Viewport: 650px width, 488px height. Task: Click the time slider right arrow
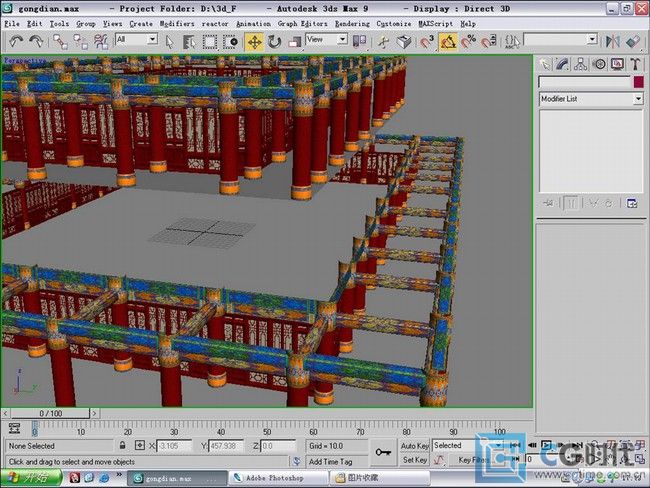(x=95, y=413)
